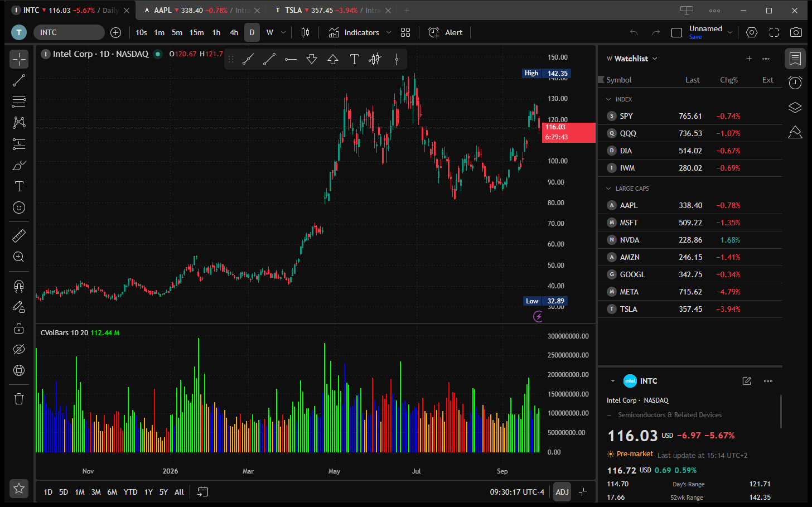
Task: Open the Indicators dialog
Action: point(354,32)
